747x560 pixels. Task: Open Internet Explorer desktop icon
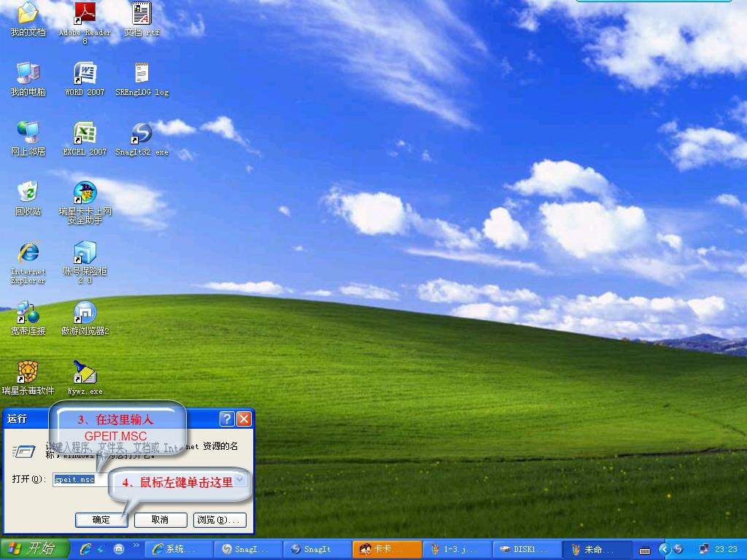tap(28, 263)
